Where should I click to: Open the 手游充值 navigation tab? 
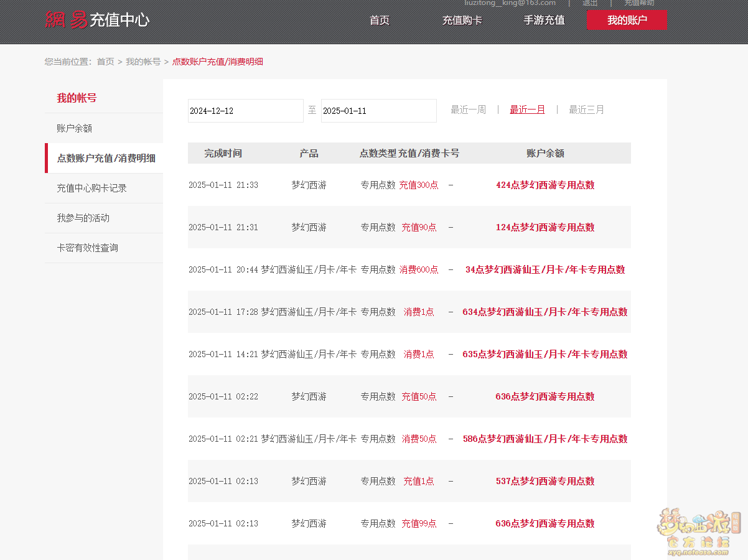click(x=545, y=20)
